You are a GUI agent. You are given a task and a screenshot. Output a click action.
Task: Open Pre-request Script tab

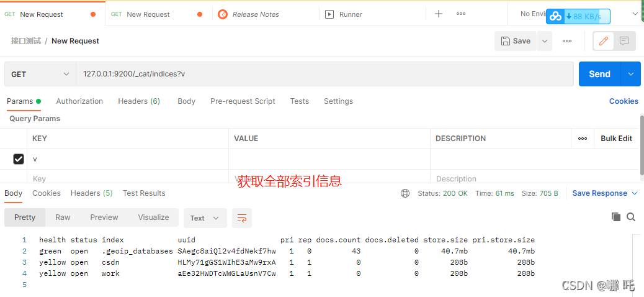[x=243, y=101]
